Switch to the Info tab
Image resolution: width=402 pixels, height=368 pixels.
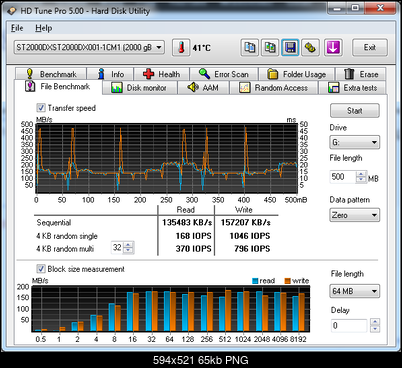[110, 74]
